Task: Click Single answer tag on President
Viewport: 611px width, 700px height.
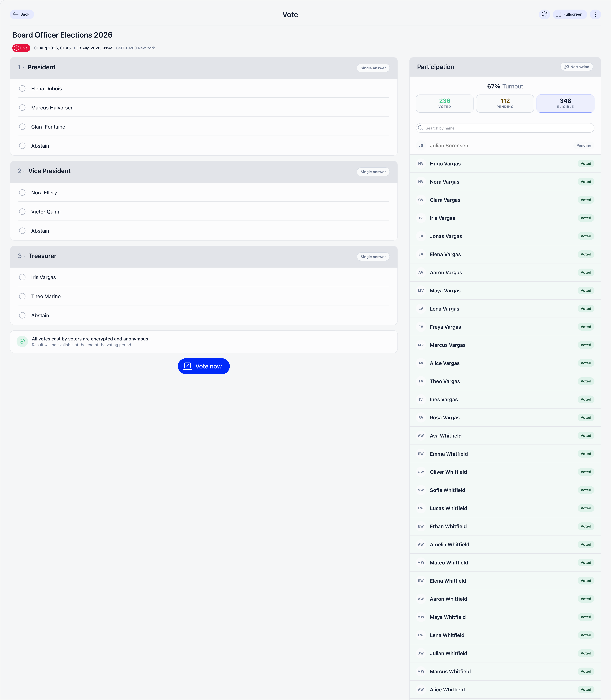Action: pyautogui.click(x=373, y=68)
